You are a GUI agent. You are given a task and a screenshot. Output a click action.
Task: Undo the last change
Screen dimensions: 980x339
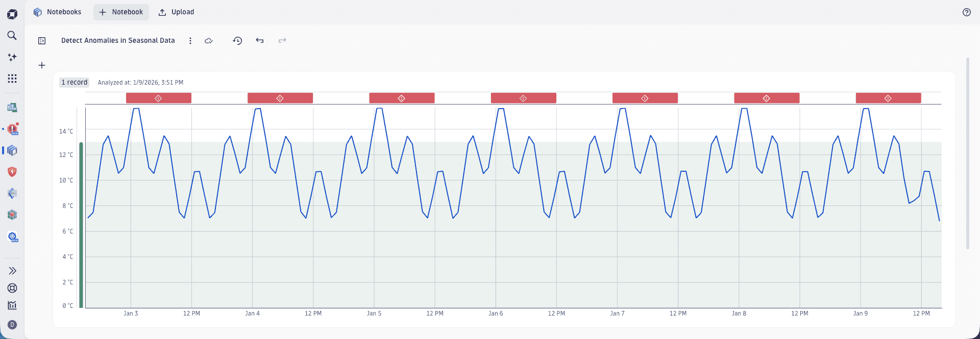click(x=260, y=40)
